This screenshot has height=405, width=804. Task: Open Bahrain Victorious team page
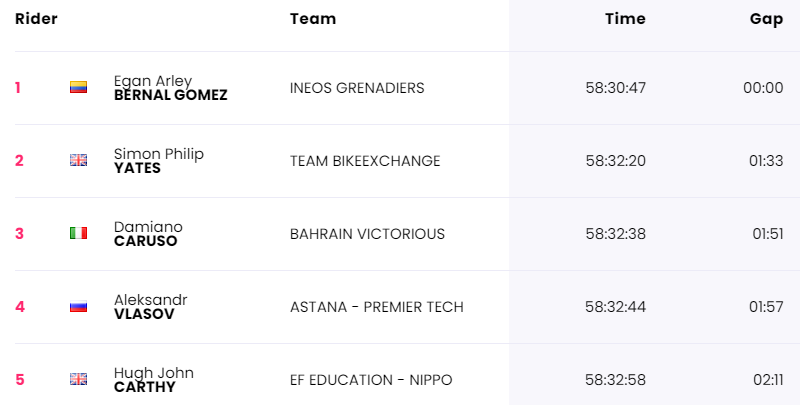(x=367, y=234)
